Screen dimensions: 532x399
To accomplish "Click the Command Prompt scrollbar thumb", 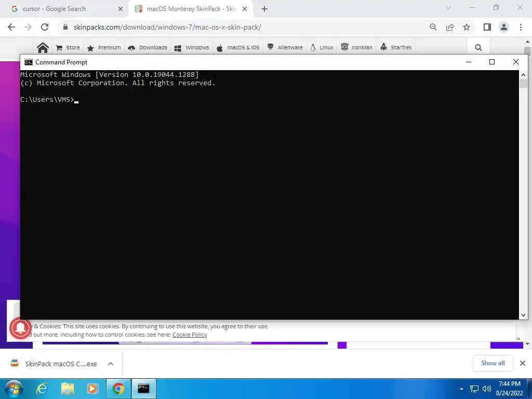I will pyautogui.click(x=523, y=84).
